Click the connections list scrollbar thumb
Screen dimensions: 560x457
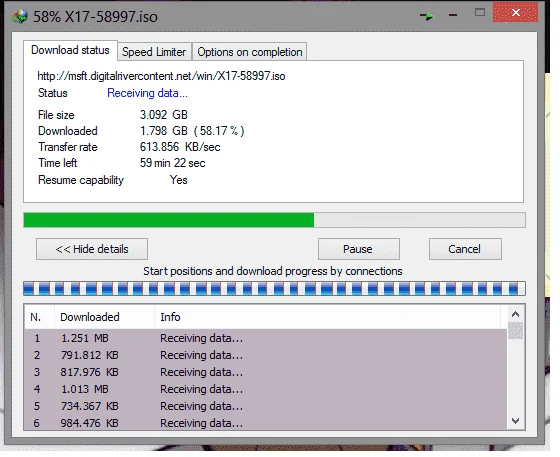pyautogui.click(x=515, y=331)
